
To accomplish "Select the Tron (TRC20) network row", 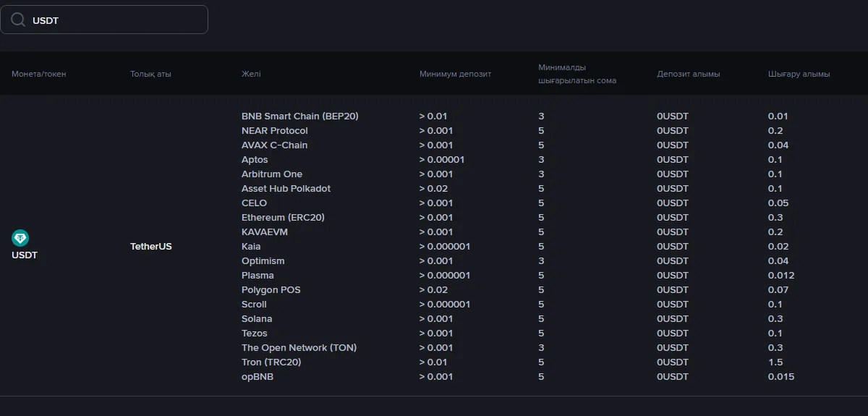I will [x=271, y=362].
